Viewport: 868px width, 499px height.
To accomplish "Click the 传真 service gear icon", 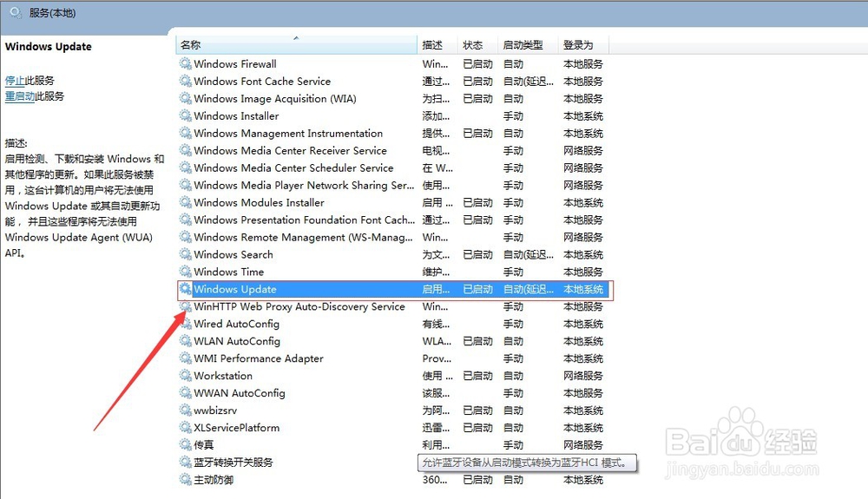I will [185, 445].
